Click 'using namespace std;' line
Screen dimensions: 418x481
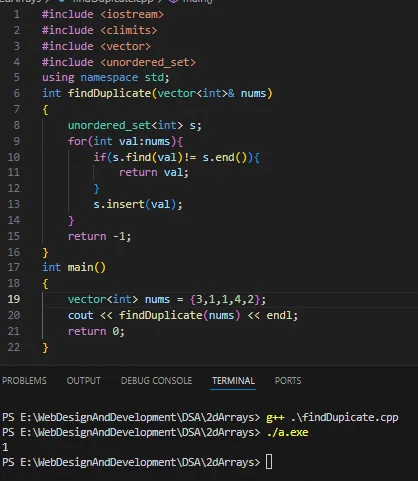pyautogui.click(x=106, y=77)
